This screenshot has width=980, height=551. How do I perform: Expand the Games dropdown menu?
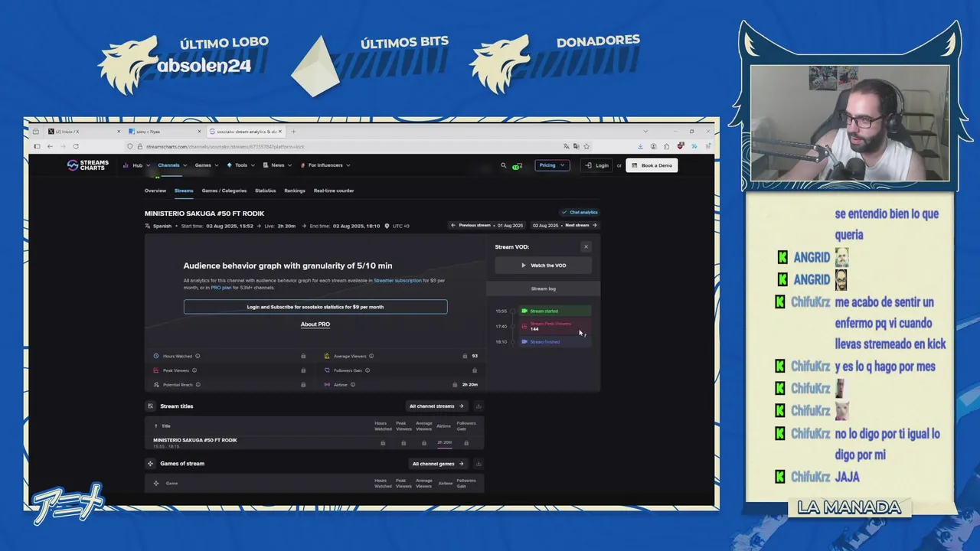pyautogui.click(x=206, y=165)
